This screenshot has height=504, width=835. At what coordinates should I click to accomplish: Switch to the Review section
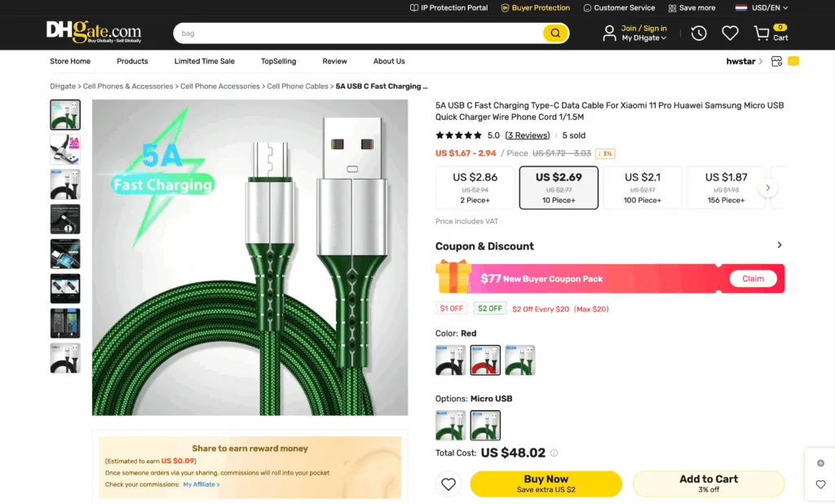click(334, 60)
